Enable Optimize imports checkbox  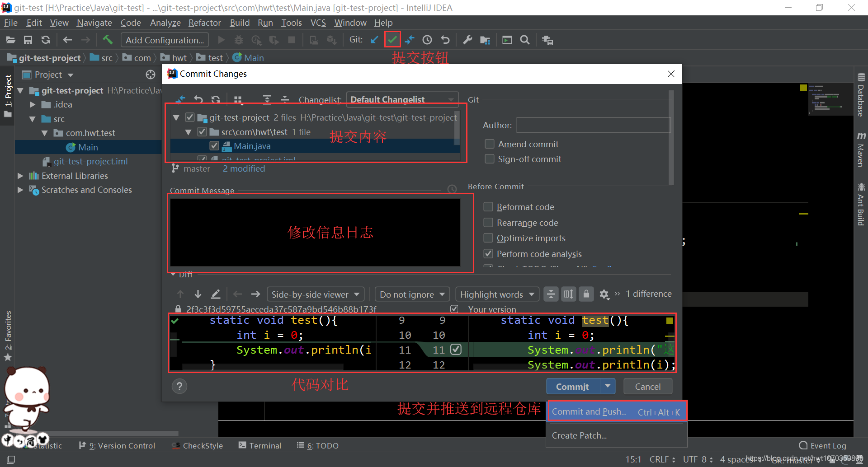point(488,238)
